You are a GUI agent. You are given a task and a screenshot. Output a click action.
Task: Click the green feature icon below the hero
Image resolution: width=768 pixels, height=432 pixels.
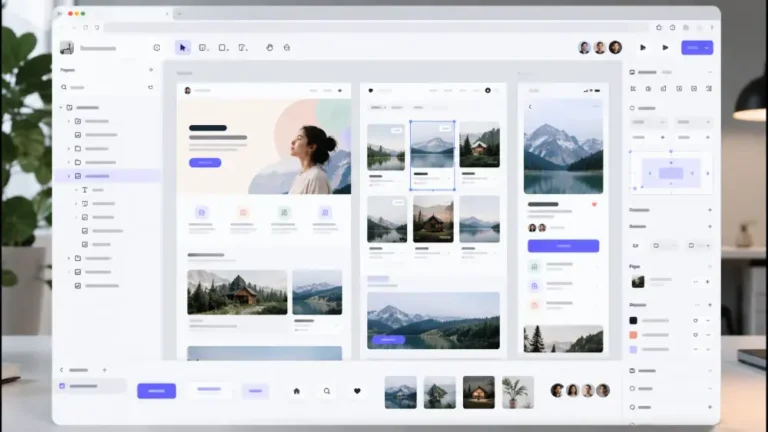284,212
